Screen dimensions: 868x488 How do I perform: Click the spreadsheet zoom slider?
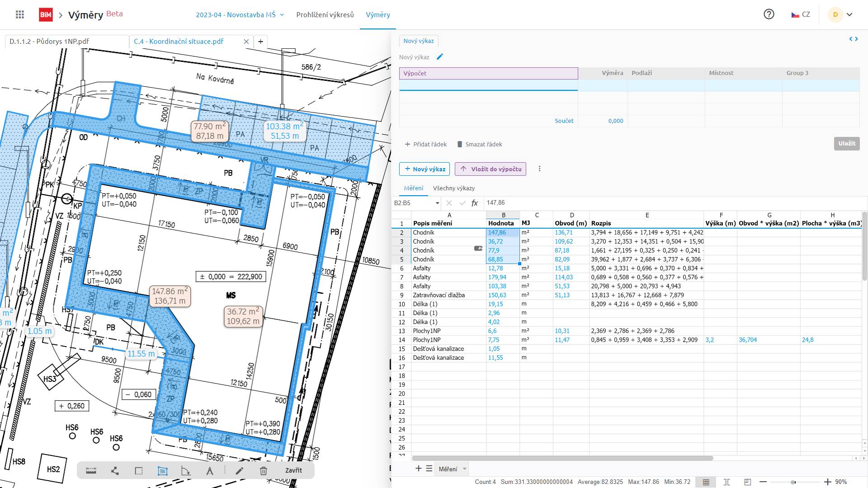(x=793, y=482)
